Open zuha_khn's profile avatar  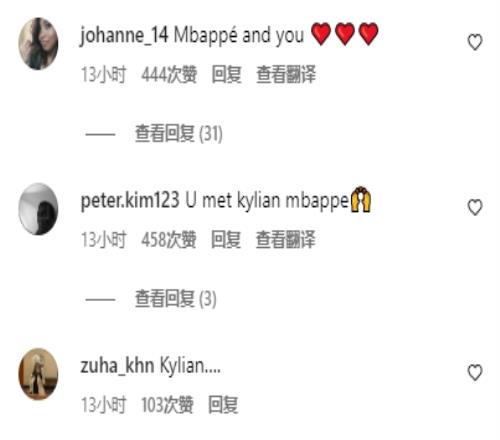[x=38, y=374]
